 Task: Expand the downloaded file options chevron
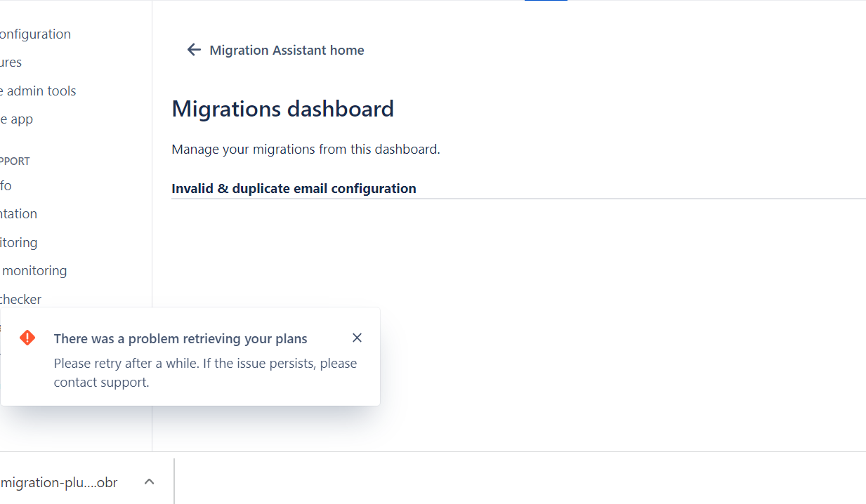coord(149,482)
